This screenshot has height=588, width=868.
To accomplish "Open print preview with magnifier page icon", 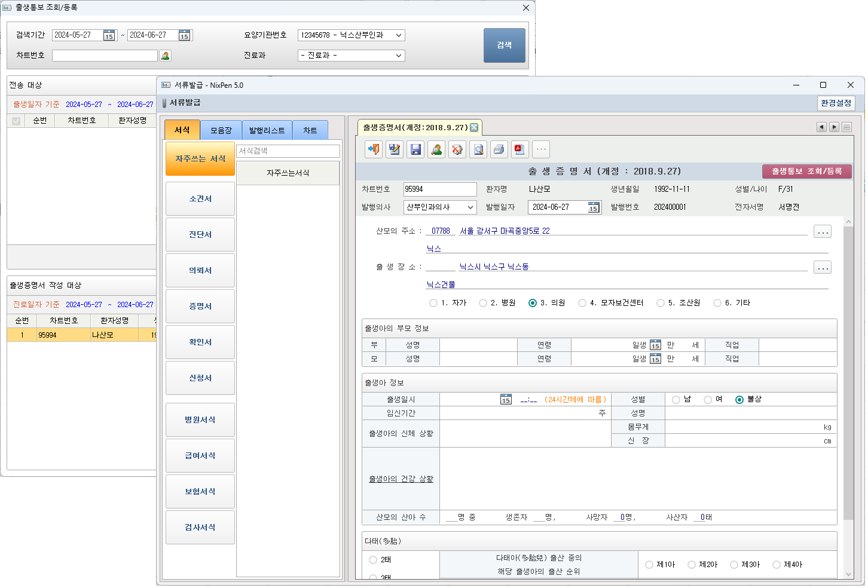I will tap(478, 149).
